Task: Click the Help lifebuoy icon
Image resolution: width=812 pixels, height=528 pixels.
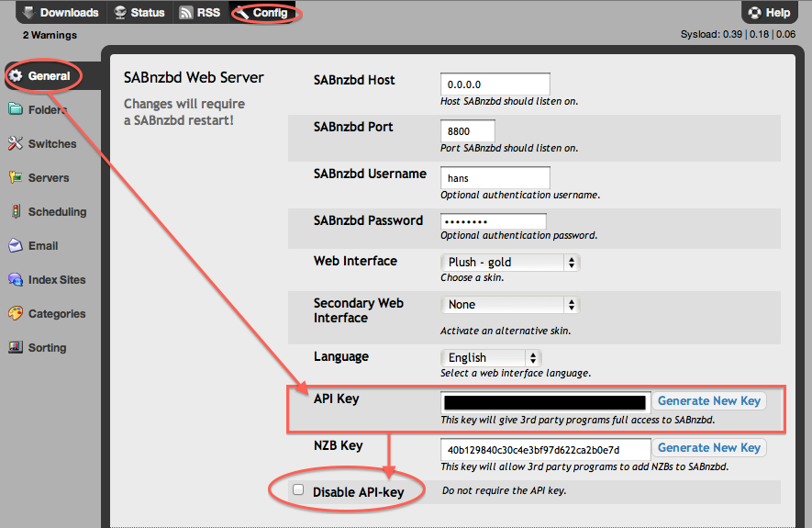Action: 755,13
